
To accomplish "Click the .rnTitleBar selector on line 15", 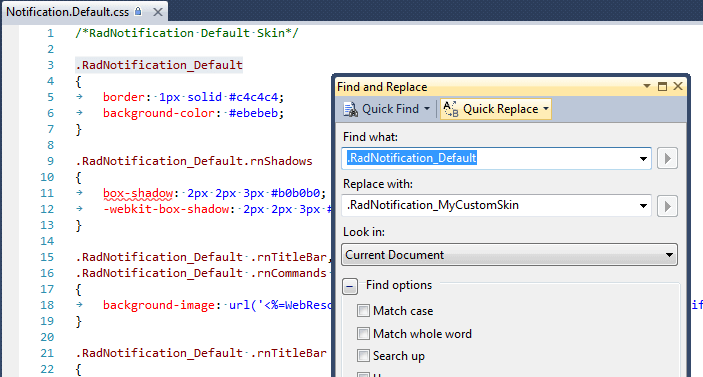I will click(288, 257).
